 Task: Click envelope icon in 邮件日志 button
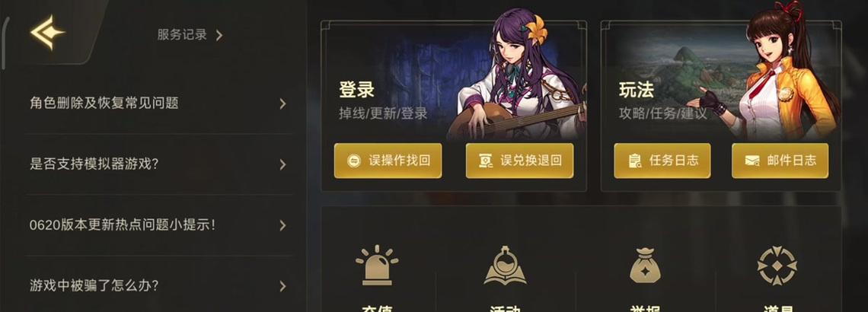[752, 161]
